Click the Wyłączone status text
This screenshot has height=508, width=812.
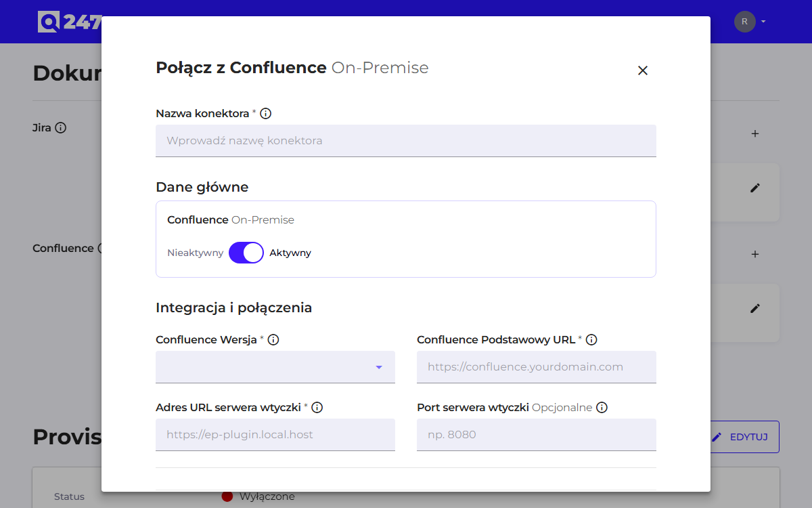click(267, 496)
